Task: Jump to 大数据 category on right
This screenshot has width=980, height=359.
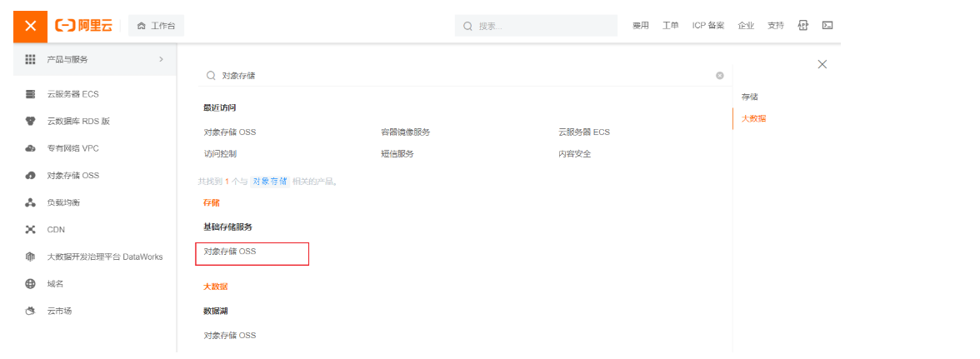Action: pyautogui.click(x=753, y=118)
